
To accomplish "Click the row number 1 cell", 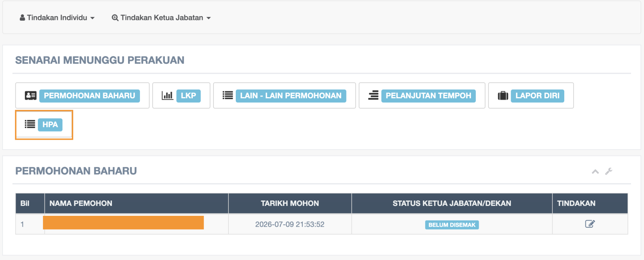I will click(x=30, y=224).
